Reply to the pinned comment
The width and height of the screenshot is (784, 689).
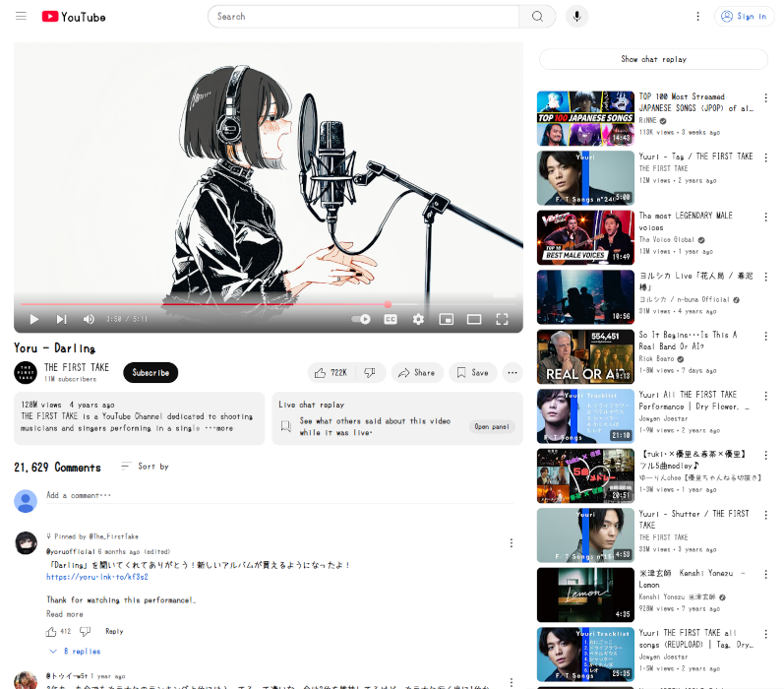[114, 632]
